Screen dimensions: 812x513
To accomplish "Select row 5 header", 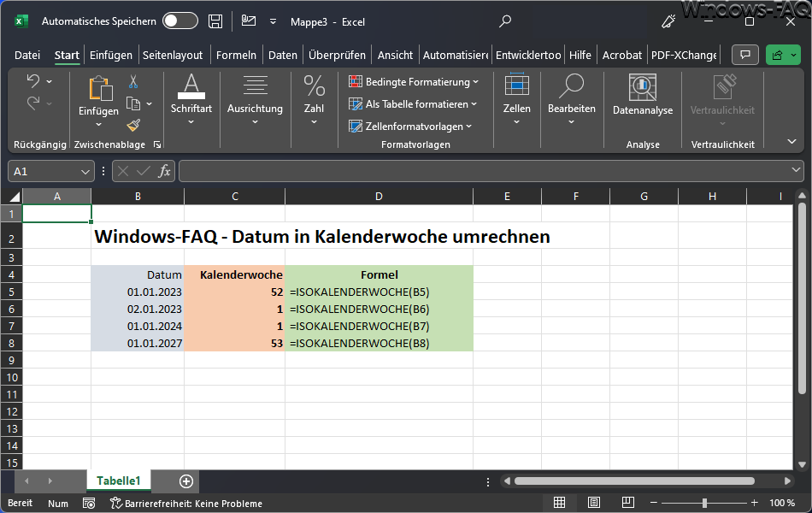I will [11, 292].
